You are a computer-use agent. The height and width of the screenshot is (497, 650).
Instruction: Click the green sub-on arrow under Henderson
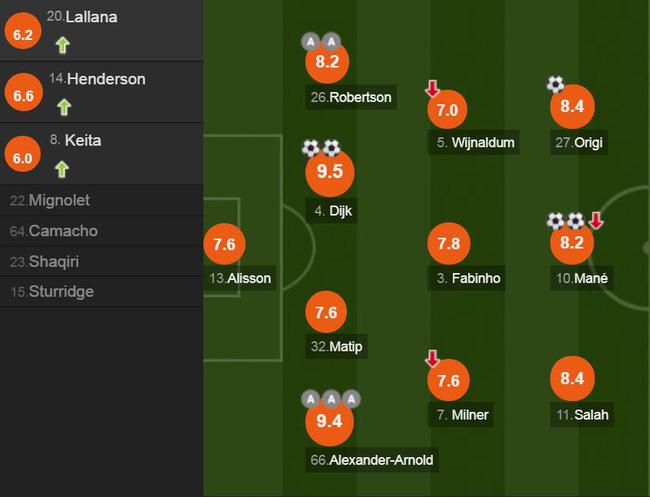point(64,107)
